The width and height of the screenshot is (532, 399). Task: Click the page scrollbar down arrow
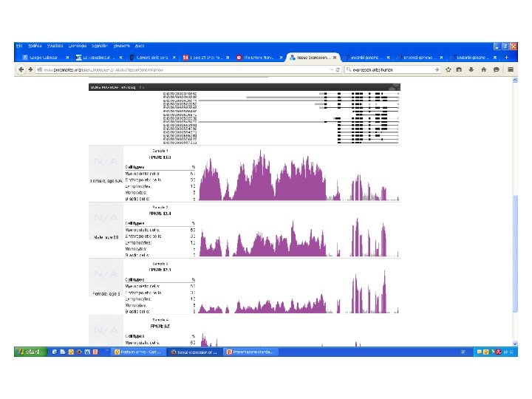(x=515, y=344)
